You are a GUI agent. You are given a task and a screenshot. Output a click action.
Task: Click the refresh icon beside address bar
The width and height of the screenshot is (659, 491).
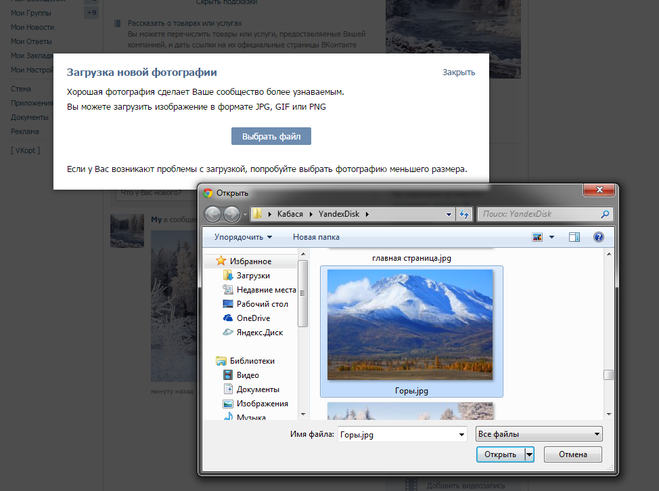tap(464, 214)
